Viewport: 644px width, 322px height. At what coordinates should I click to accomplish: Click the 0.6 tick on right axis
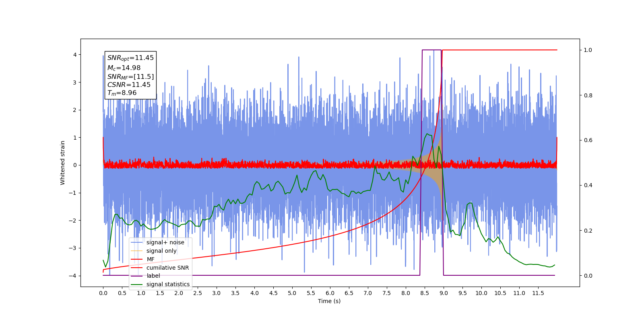588,140
